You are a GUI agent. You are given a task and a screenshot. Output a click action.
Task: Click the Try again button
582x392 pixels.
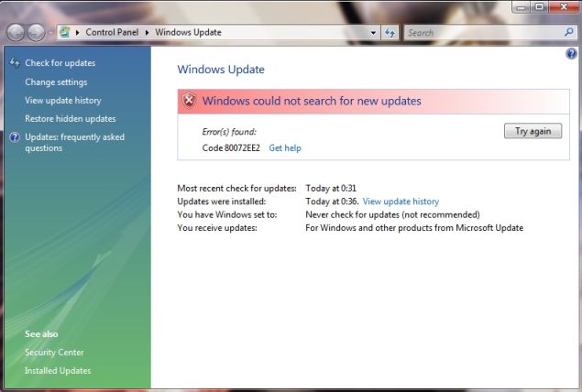point(533,131)
